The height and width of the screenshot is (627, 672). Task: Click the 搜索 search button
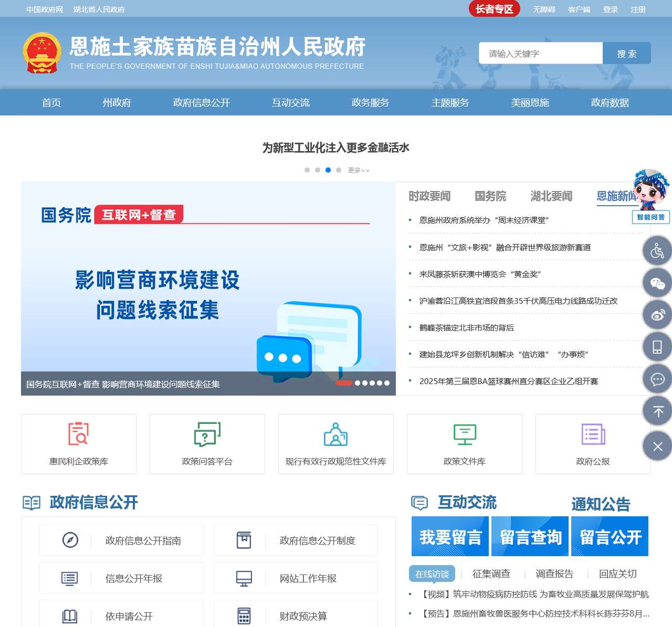pyautogui.click(x=626, y=53)
